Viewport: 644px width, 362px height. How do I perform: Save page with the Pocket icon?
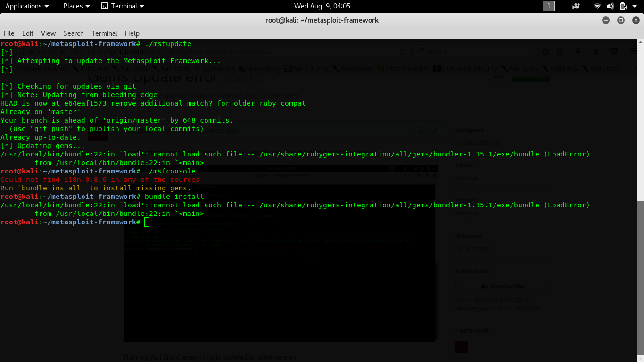[614, 51]
